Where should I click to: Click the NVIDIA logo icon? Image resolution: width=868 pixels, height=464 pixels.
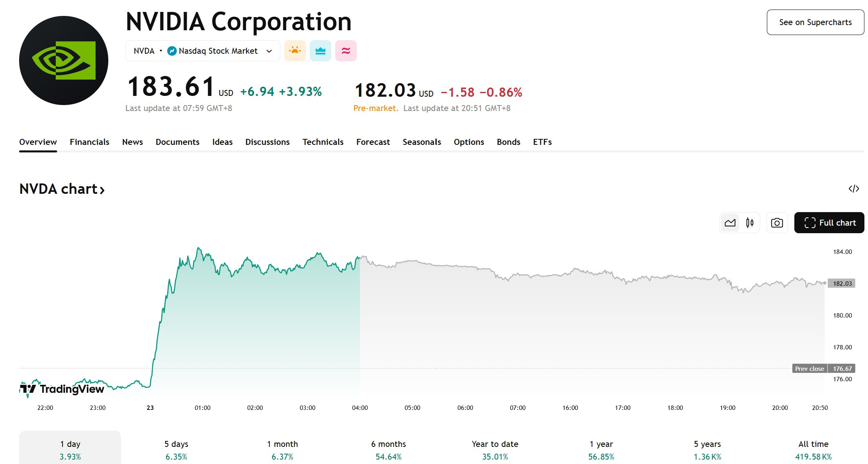64,60
